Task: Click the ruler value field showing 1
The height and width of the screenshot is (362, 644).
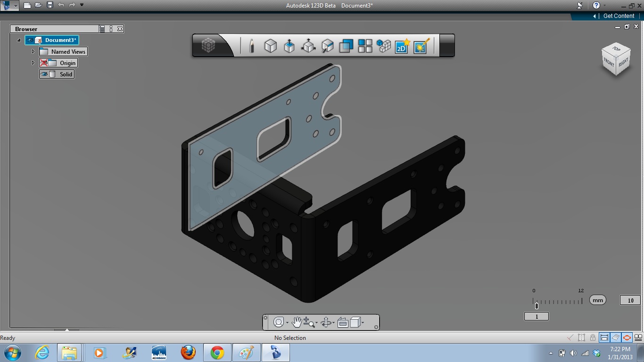Action: tap(537, 316)
